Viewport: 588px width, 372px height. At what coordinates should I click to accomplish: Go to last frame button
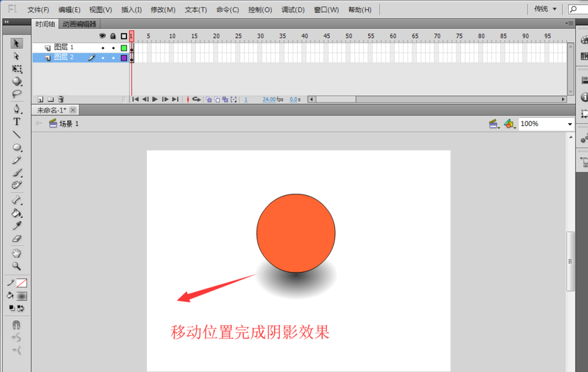[175, 99]
